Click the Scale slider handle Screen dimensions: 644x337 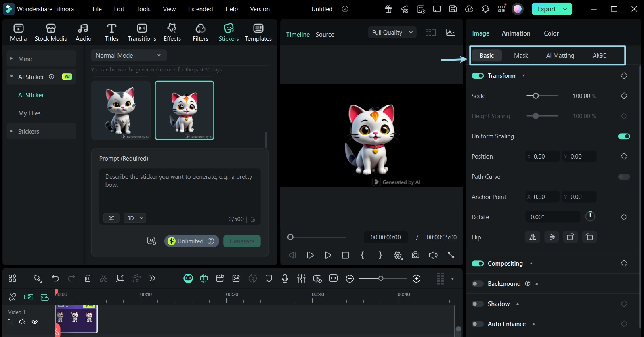tap(536, 96)
